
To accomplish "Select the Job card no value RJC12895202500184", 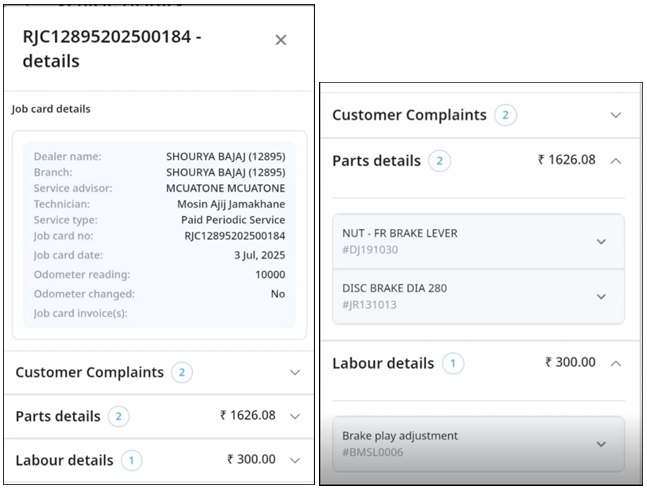I will point(234,236).
